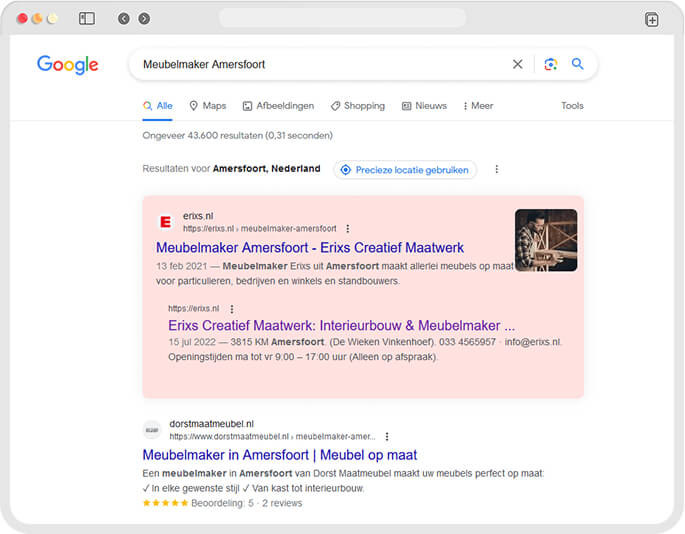Open location options three-dot menu
The width and height of the screenshot is (685, 534).
[x=496, y=170]
